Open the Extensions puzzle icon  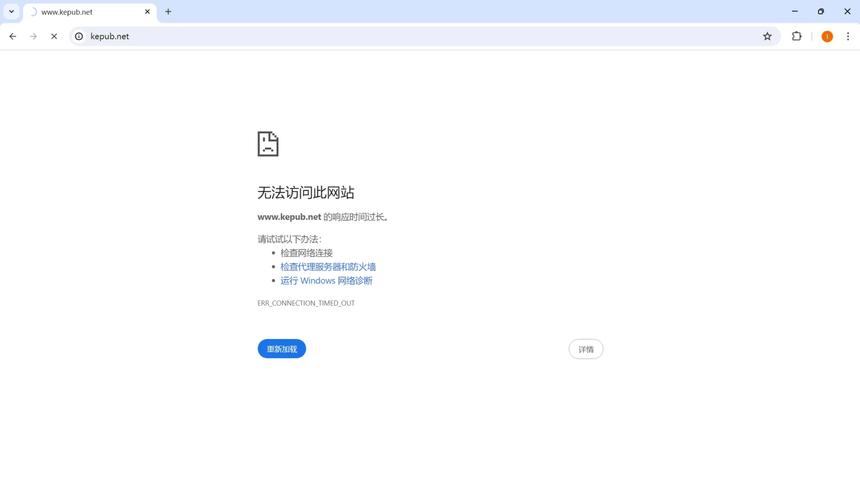(796, 36)
